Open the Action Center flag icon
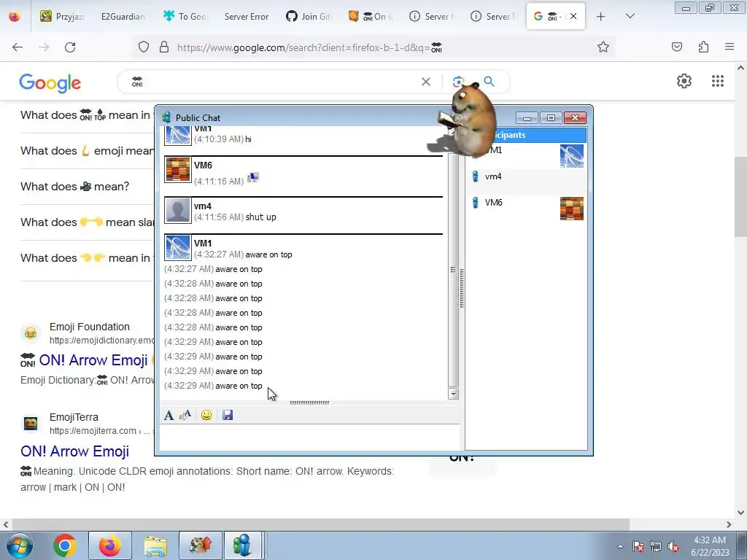Viewport: 747px width, 560px height. coord(638,547)
